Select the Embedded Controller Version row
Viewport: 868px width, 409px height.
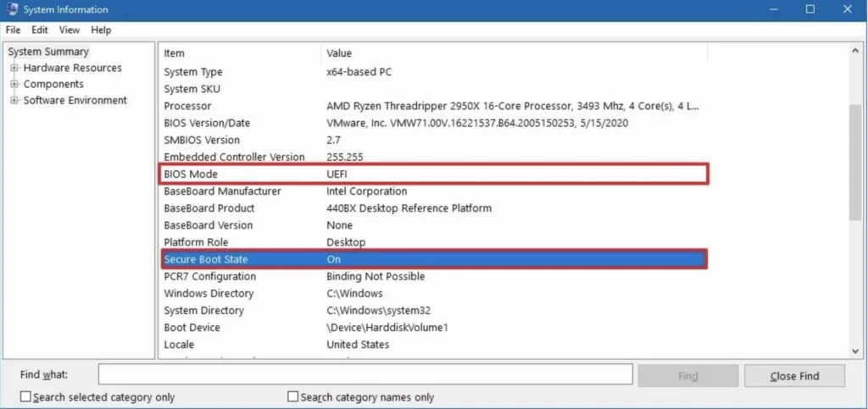(435, 157)
